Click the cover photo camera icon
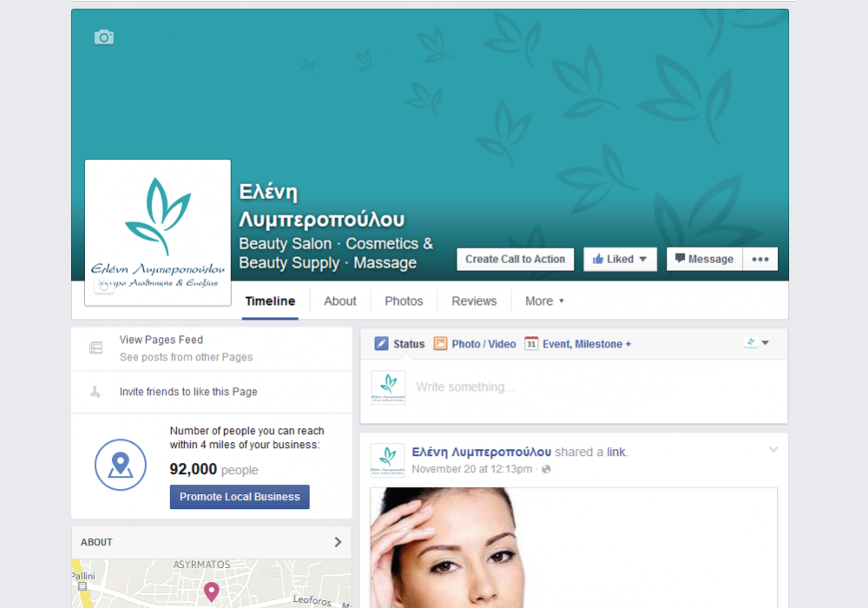 [x=104, y=37]
